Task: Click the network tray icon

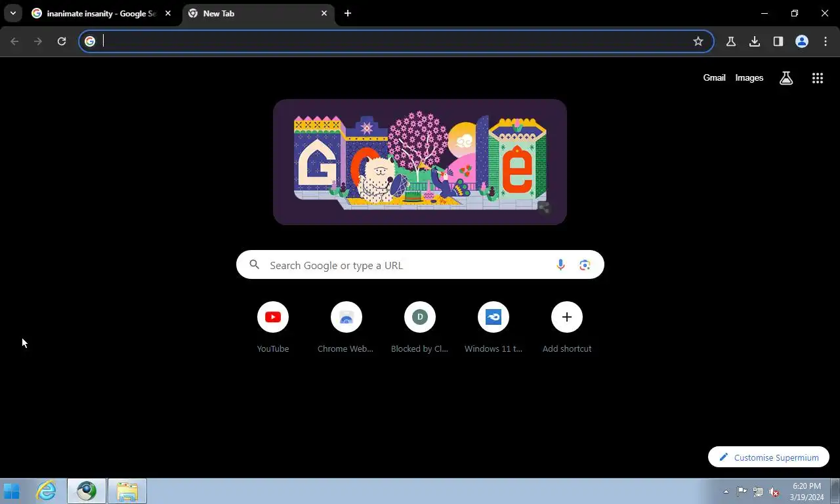Action: 758,492
